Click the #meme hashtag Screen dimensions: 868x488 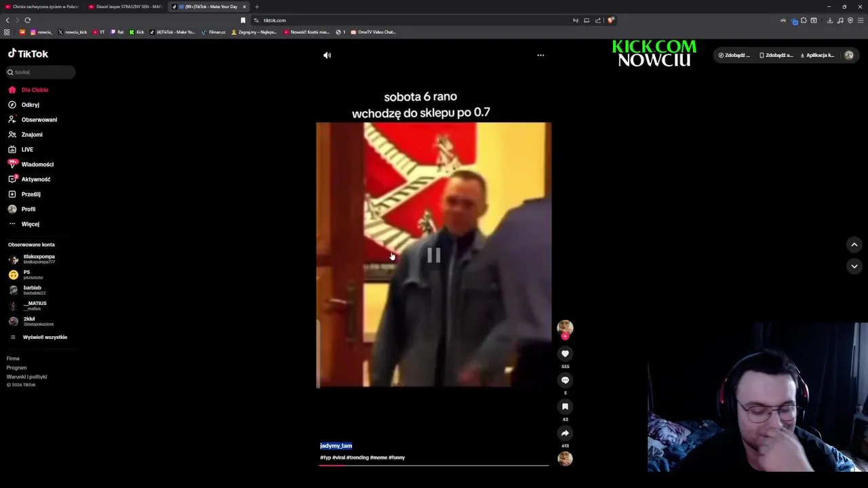tap(378, 457)
